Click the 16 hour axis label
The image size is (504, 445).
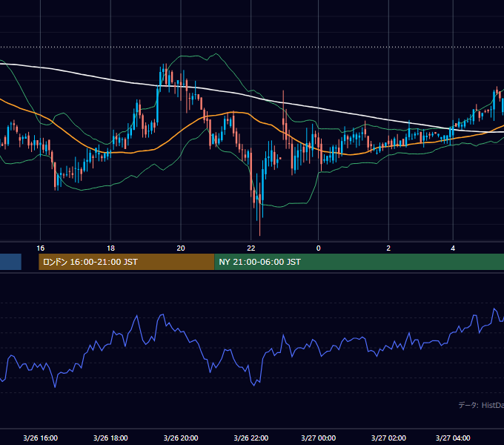tap(41, 248)
